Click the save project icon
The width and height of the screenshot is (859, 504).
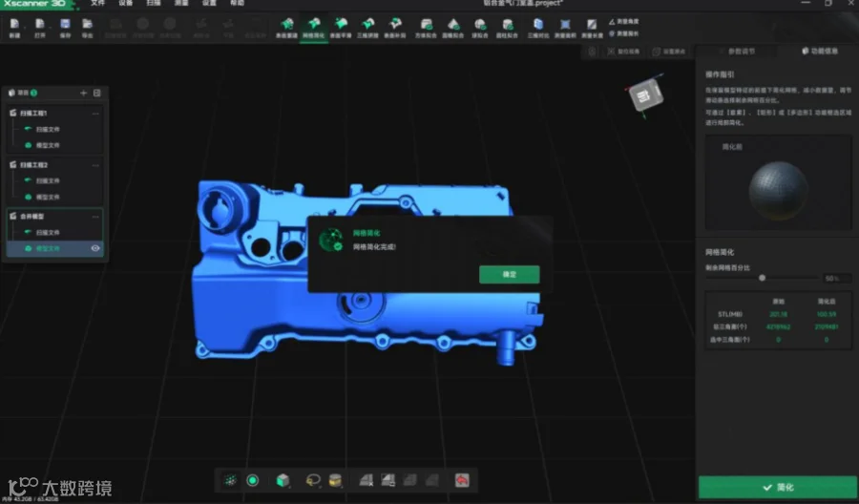pyautogui.click(x=65, y=28)
